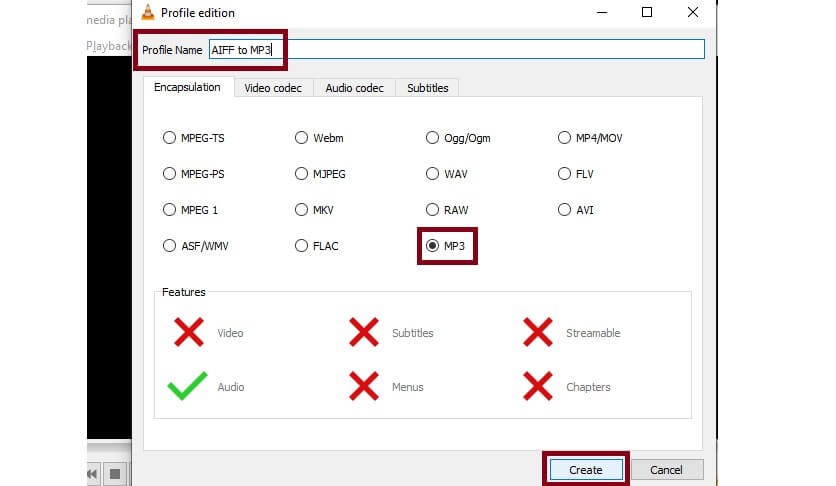Cancel the profile edition dialog
The image size is (836, 486).
[x=665, y=469]
